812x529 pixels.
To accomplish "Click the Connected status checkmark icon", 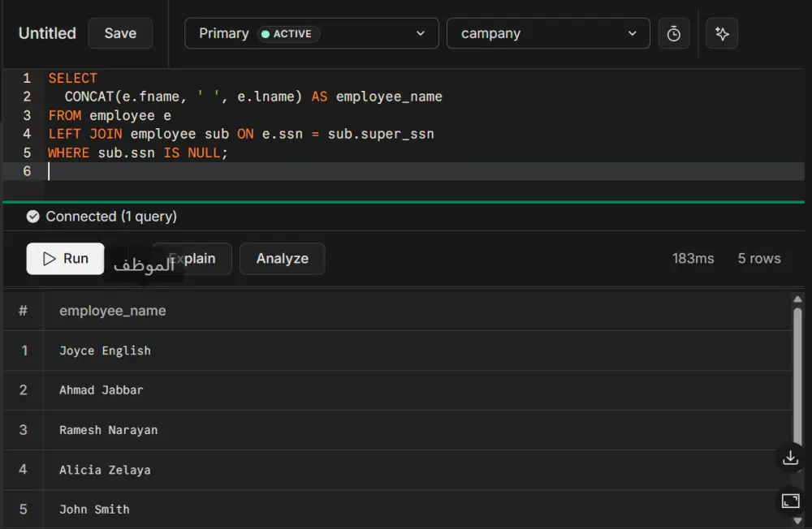I will (32, 217).
